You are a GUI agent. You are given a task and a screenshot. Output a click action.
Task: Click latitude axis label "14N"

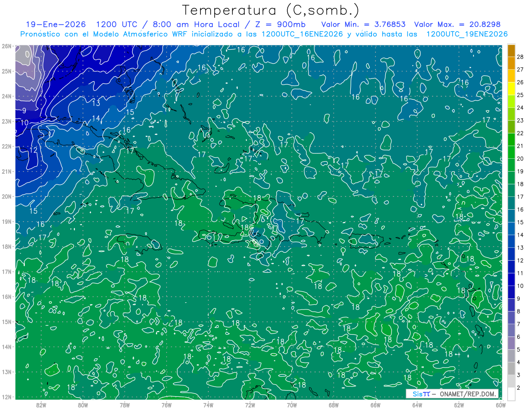(x=6, y=347)
